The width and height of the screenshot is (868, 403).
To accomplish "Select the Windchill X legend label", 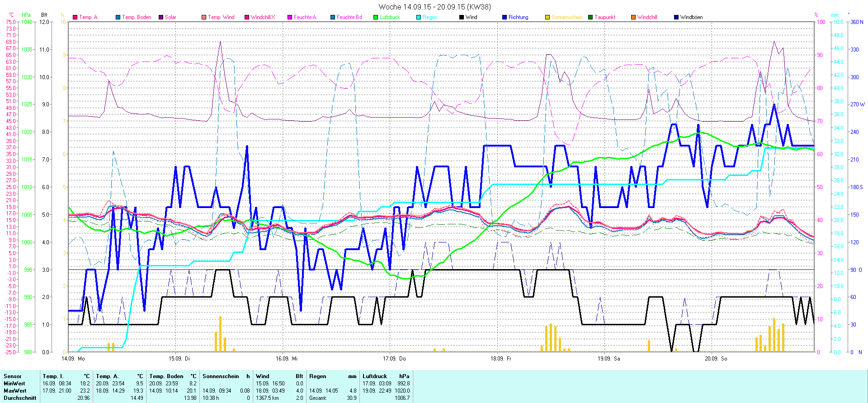I will point(263,17).
